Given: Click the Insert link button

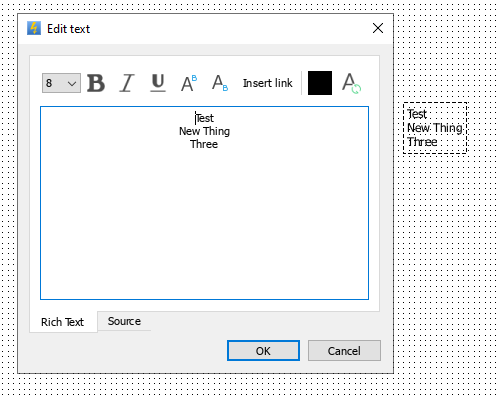Looking at the screenshot, I should tap(267, 83).
